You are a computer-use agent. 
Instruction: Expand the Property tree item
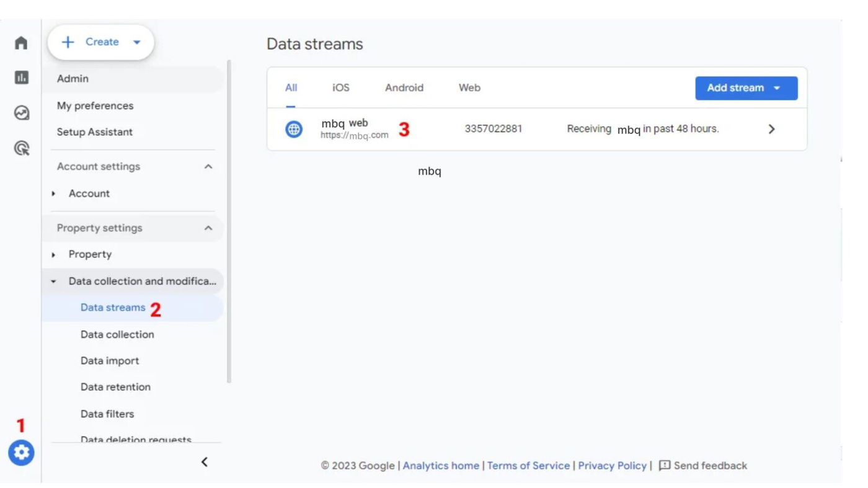(54, 255)
